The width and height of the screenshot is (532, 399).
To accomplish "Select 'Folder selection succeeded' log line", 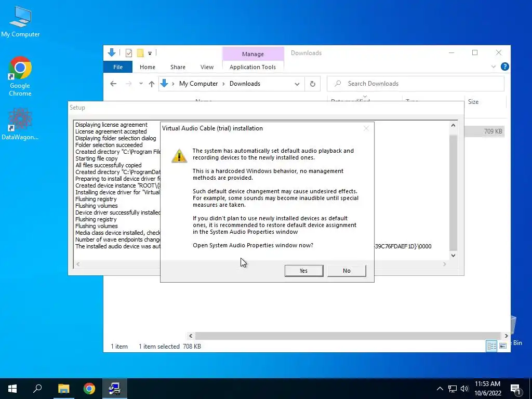I will (109, 145).
